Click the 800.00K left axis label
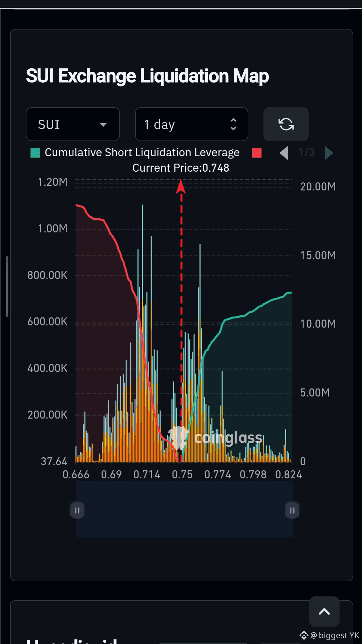Screen dimensions: 362x644 click(47, 275)
